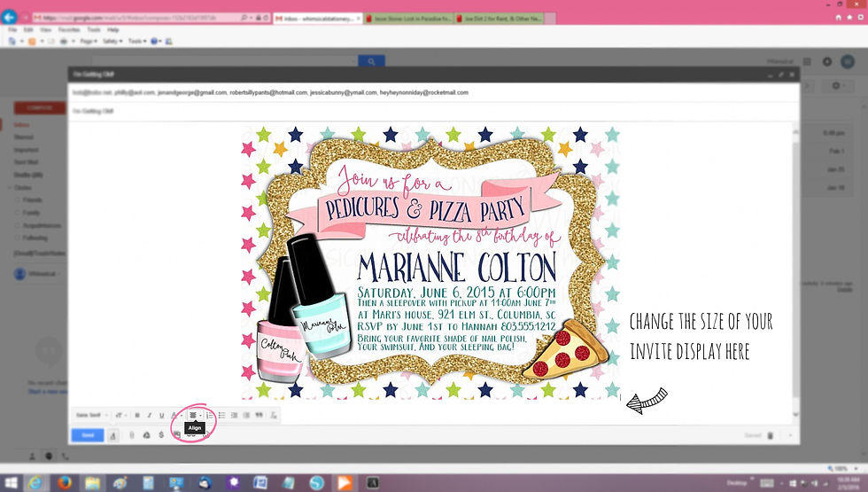This screenshot has width=868, height=492.
Task: Refresh page using address bar icon
Action: (266, 19)
